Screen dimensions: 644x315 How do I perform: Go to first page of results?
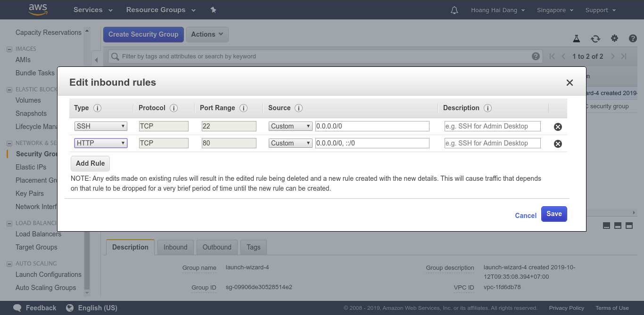pos(552,56)
